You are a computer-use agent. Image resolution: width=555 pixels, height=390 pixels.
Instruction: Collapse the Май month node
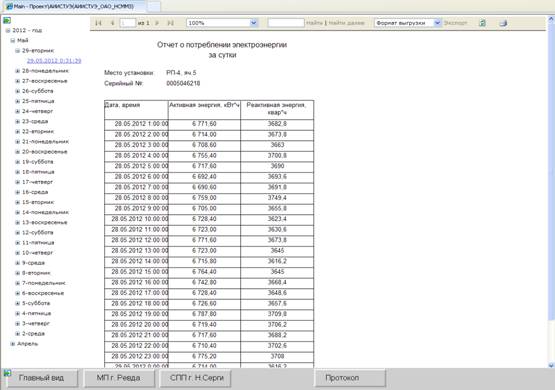(12, 40)
